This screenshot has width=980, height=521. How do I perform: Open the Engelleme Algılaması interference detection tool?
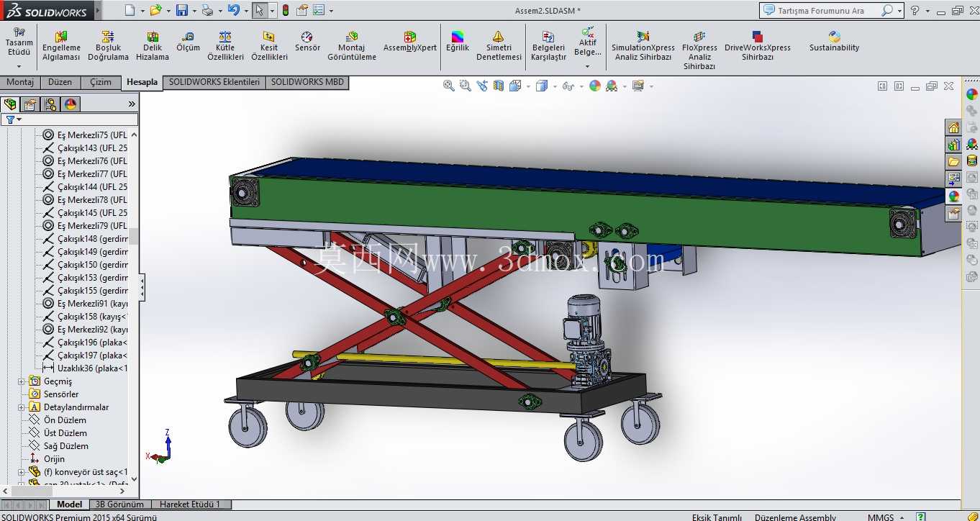click(x=61, y=45)
